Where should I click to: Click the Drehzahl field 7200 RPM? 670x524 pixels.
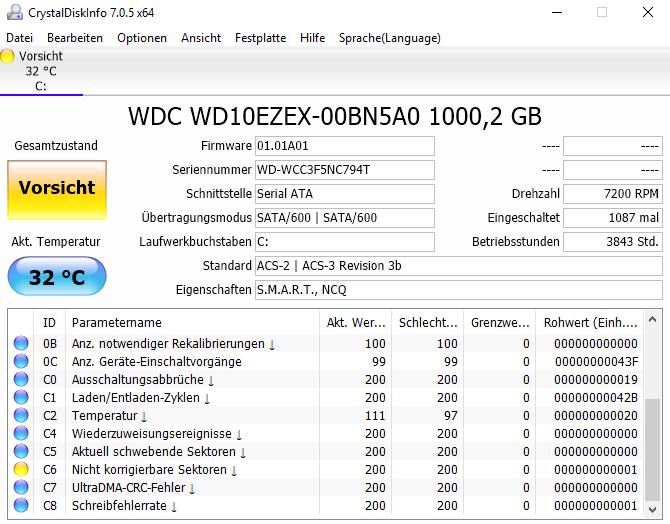coord(613,194)
